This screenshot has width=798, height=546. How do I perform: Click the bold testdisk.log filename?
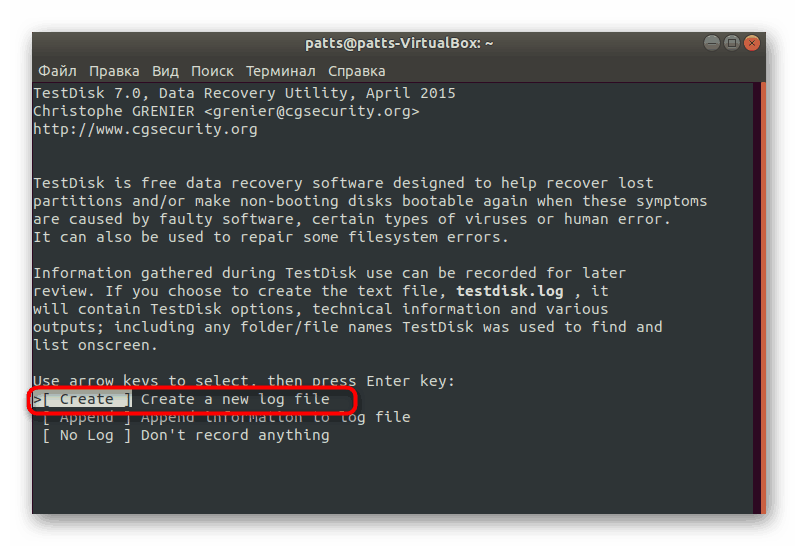(510, 291)
